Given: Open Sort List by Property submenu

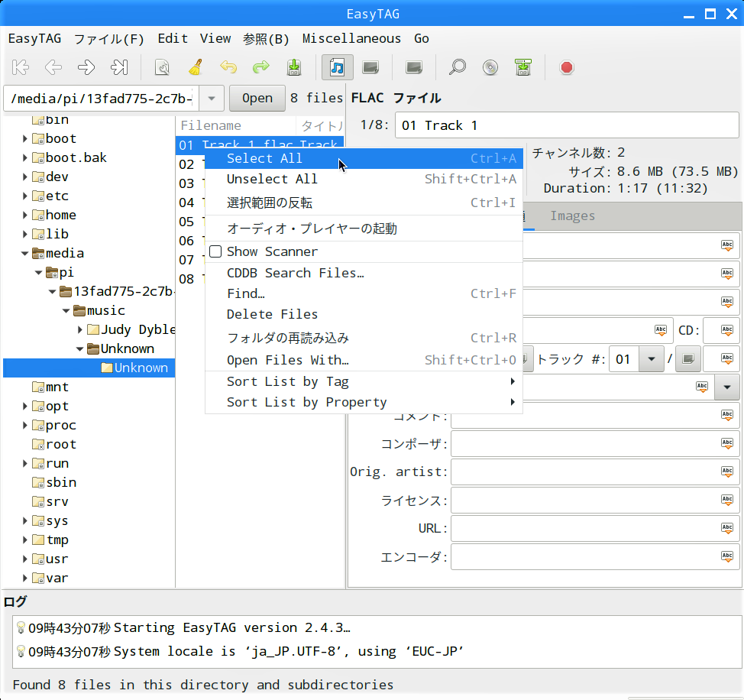Looking at the screenshot, I should pos(364,403).
